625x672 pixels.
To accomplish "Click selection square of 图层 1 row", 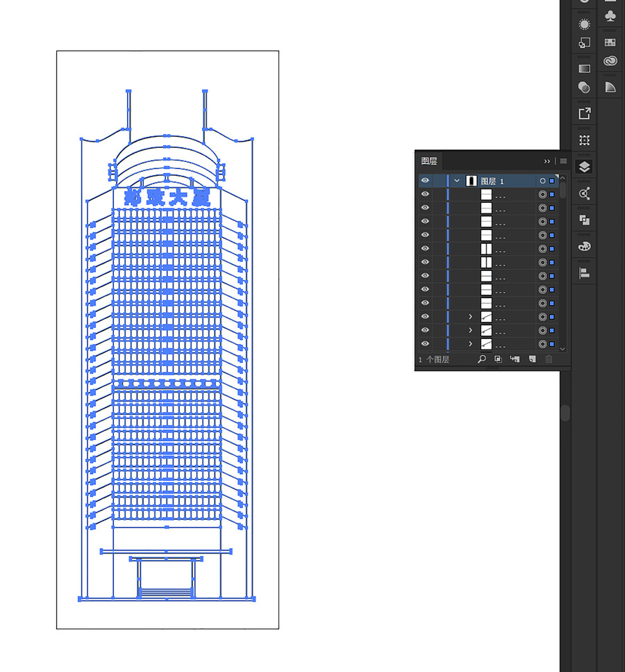I will click(x=552, y=181).
